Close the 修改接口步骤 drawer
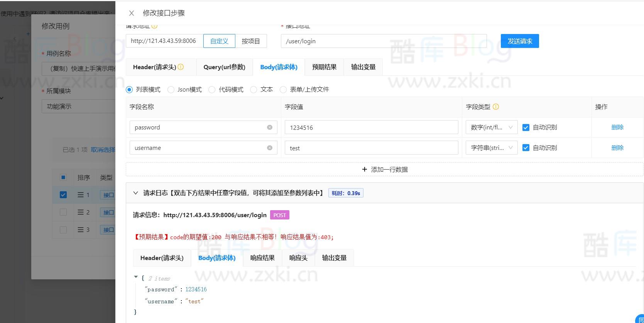The width and height of the screenshot is (644, 323). (132, 13)
